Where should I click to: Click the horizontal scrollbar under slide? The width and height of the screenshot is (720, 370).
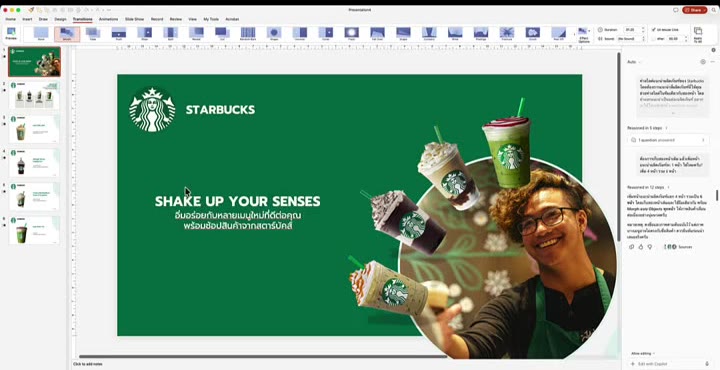tap(262, 356)
